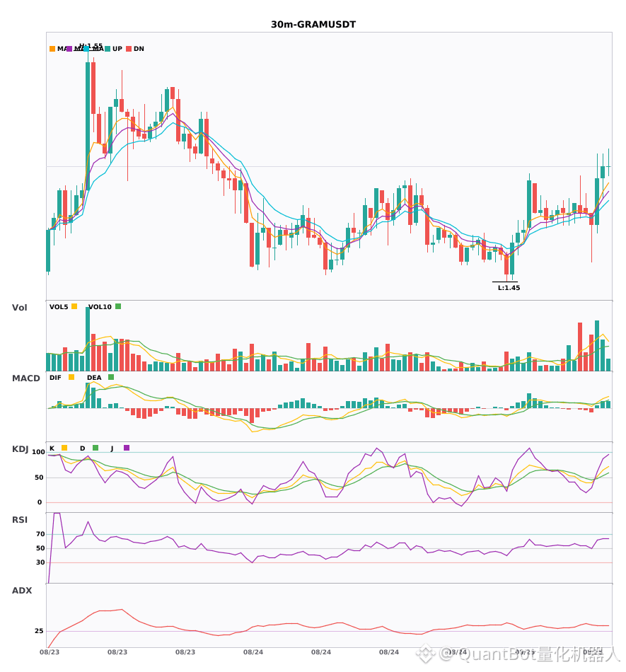Click the UP legend label
The width and height of the screenshot is (626, 672).
(117, 49)
